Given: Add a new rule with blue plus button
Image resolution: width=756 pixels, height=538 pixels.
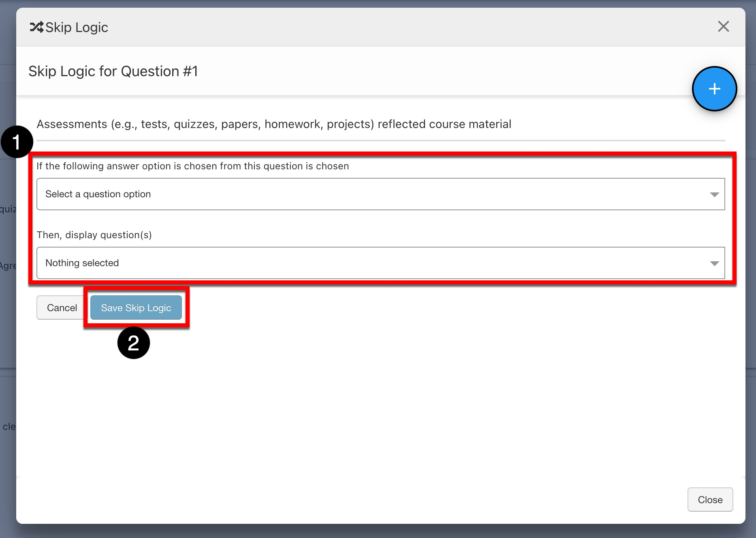Looking at the screenshot, I should pyautogui.click(x=714, y=89).
